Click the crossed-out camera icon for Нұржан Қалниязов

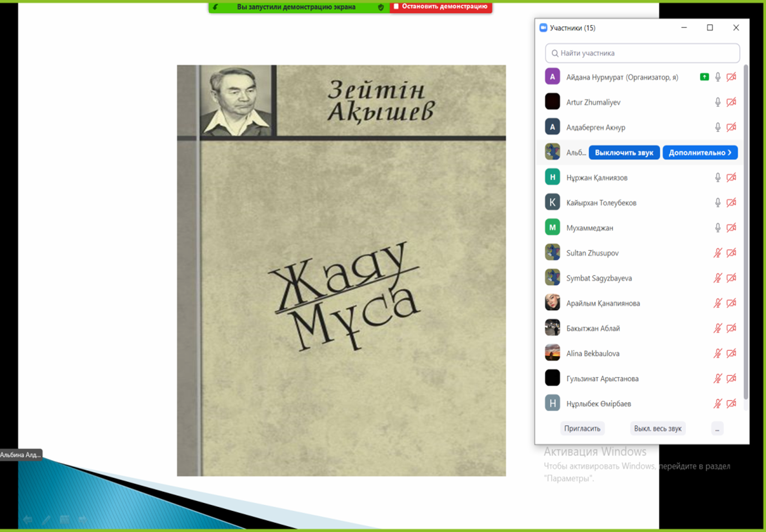point(731,177)
